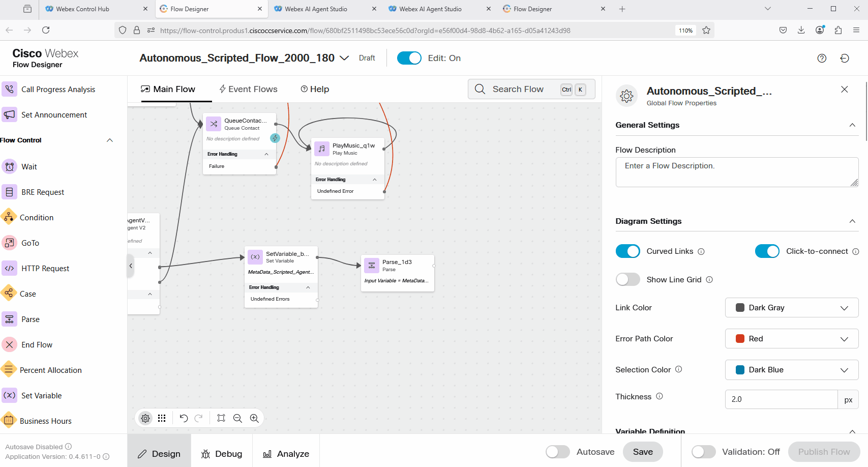Click the zoom in canvas icon
The image size is (868, 467).
tap(254, 418)
